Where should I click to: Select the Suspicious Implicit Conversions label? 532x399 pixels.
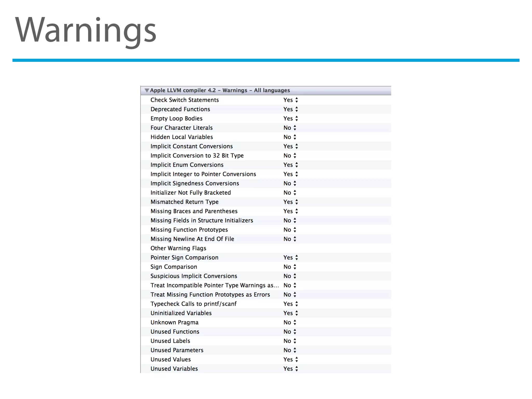[x=194, y=276]
